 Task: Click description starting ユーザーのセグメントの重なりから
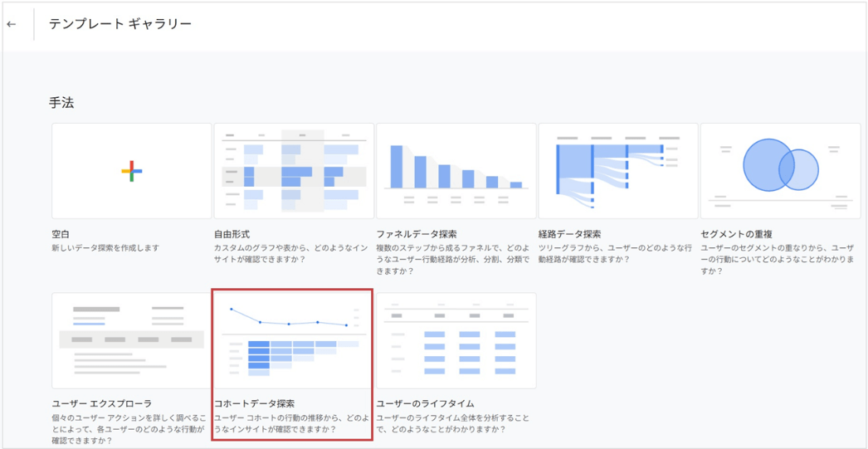coord(779,260)
